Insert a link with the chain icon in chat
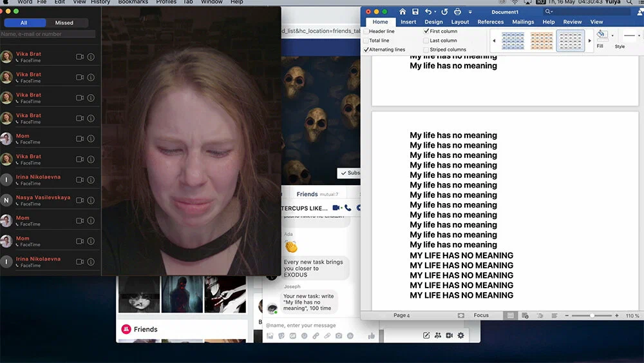 click(x=316, y=336)
